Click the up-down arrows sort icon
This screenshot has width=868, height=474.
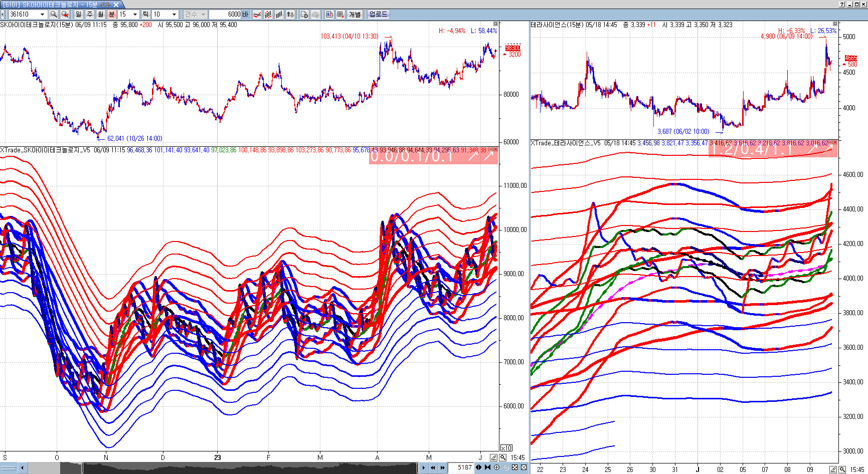[290, 15]
